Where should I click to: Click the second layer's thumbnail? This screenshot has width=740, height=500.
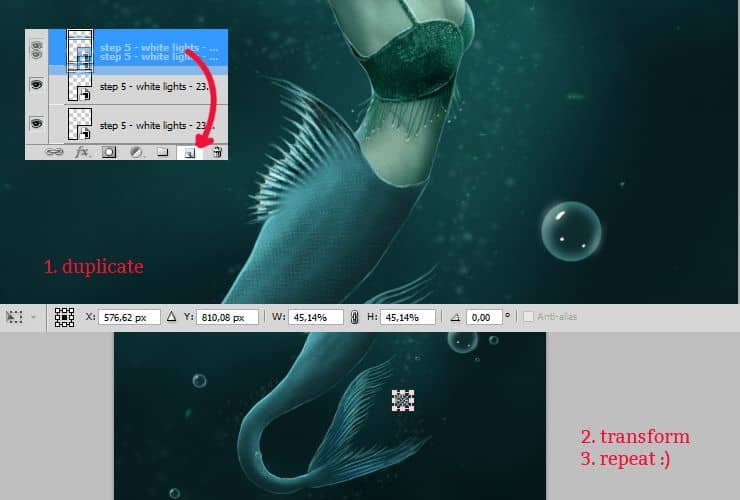pos(80,86)
